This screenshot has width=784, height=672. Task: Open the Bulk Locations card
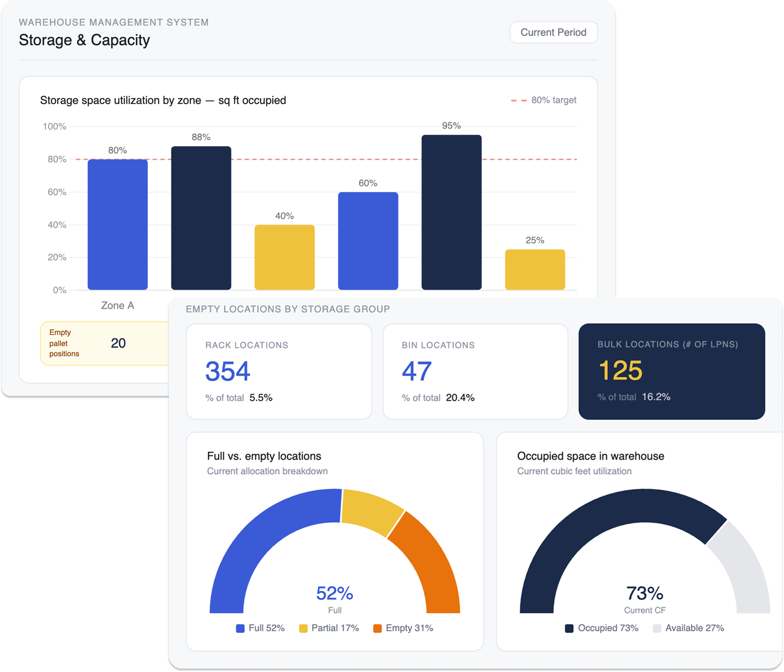pos(672,372)
